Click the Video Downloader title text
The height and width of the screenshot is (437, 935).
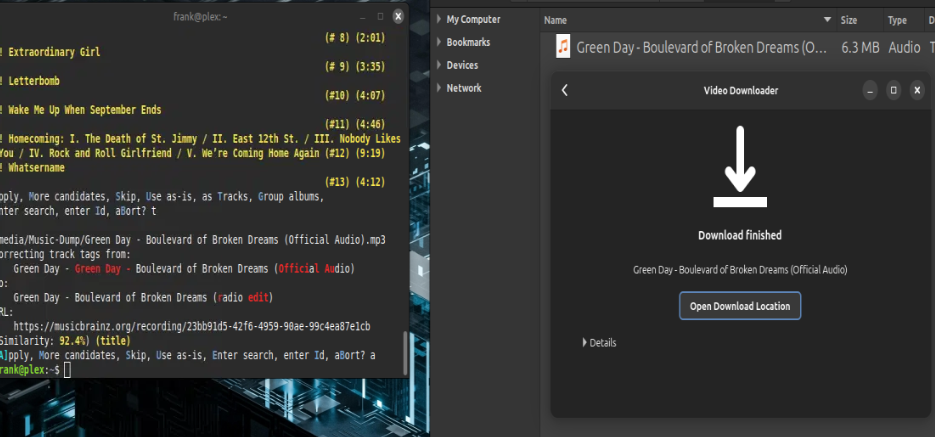[741, 91]
